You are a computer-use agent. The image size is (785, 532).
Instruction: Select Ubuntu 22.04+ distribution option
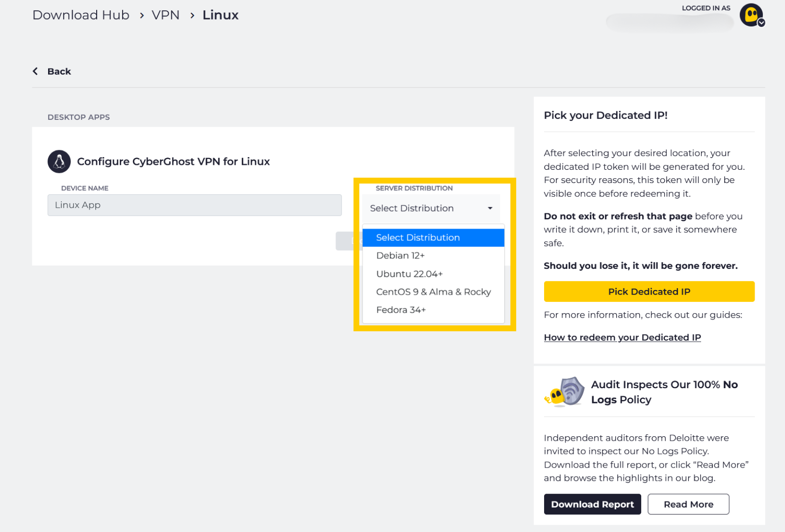pyautogui.click(x=433, y=274)
